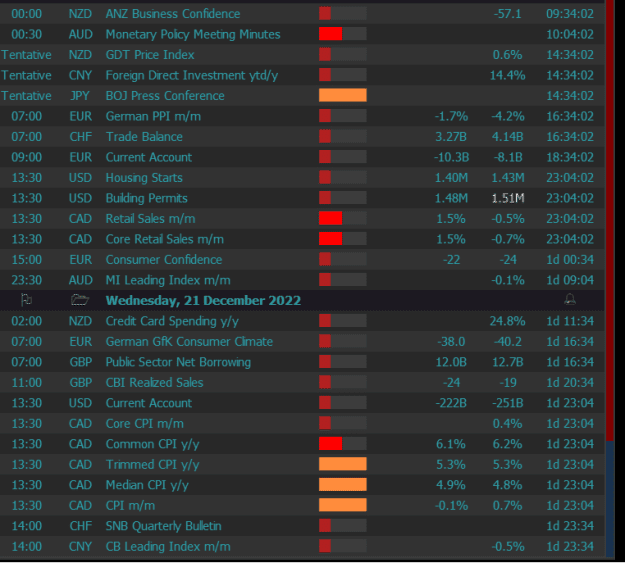Click red impact bar for Retail Sales m/m
625x563 pixels.
[342, 218]
